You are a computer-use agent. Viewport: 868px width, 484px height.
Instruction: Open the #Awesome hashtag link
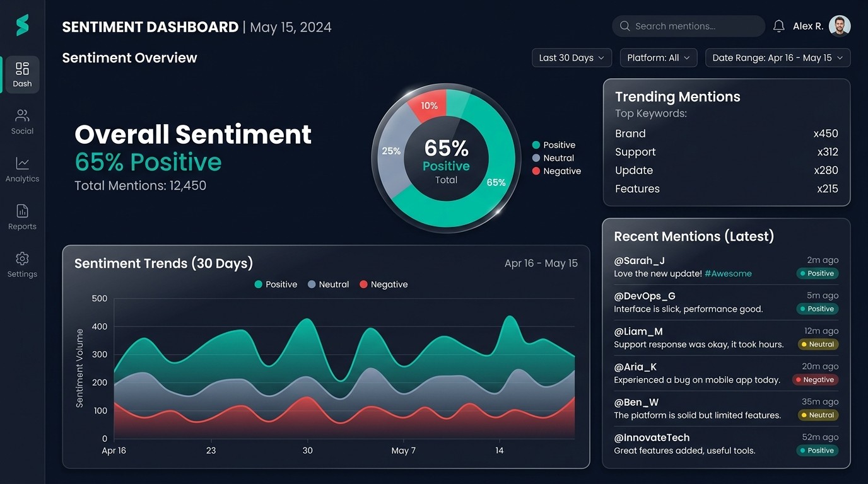click(728, 274)
